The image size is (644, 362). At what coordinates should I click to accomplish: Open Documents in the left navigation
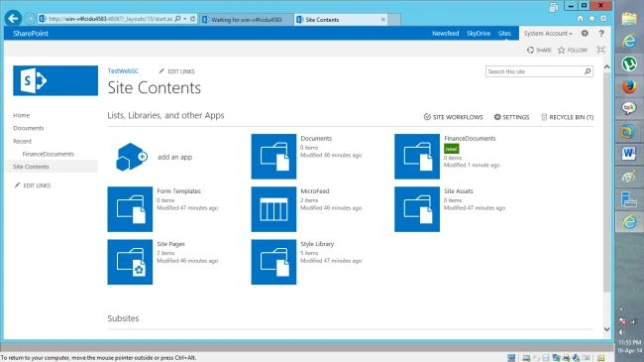tap(29, 128)
